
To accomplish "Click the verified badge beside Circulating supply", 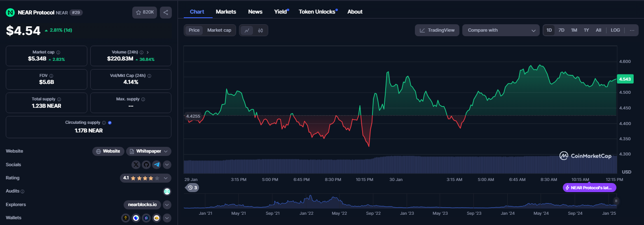I will coord(110,123).
